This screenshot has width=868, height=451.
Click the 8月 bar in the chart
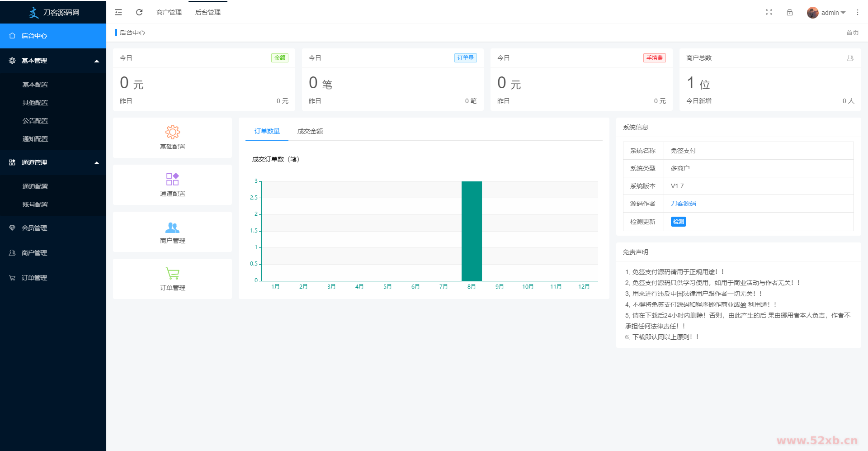click(472, 231)
